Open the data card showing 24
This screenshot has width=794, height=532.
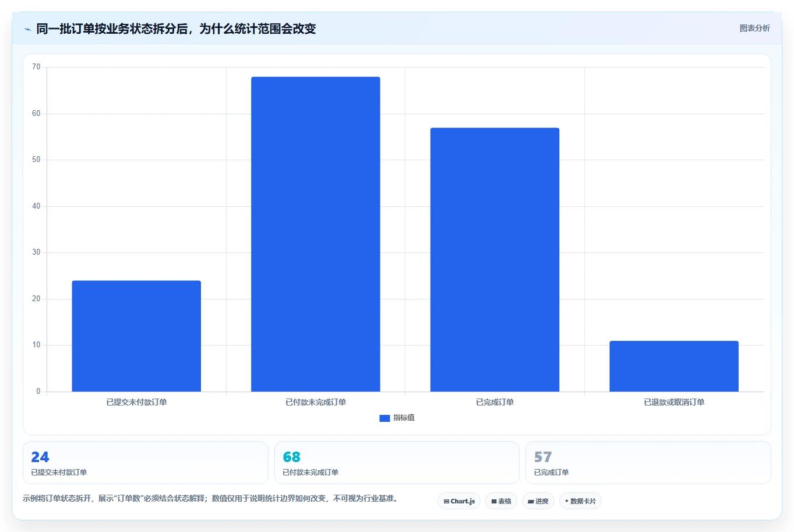pos(146,463)
